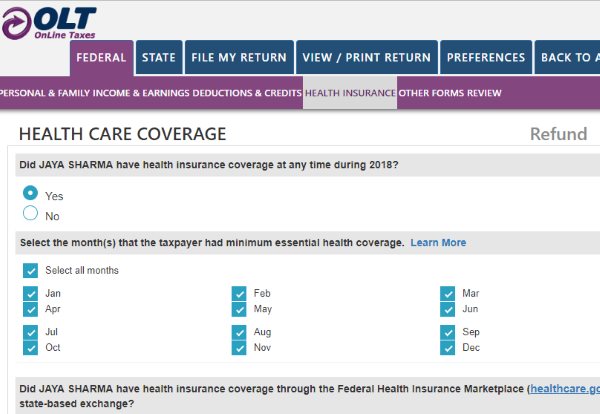Open the File My Return tab
The height and width of the screenshot is (414, 600).
click(239, 58)
